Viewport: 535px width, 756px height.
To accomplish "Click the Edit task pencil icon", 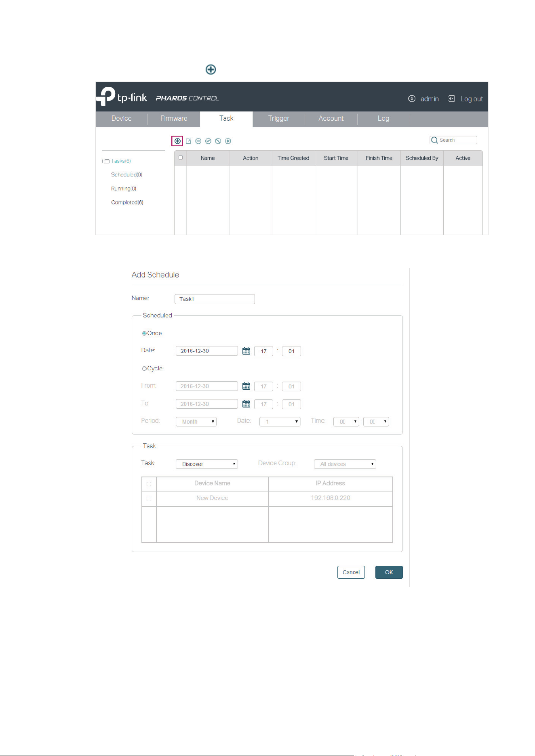I will tap(188, 141).
